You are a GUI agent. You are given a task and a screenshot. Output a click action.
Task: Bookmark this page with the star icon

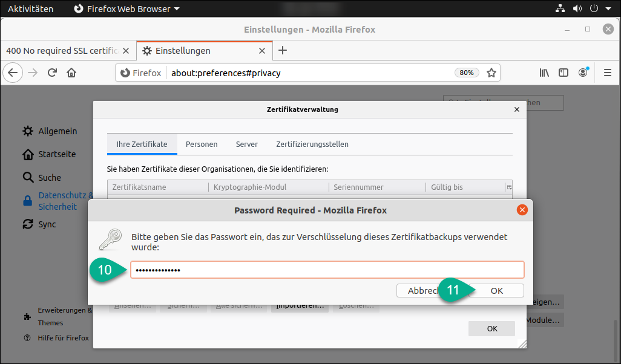[x=491, y=73]
